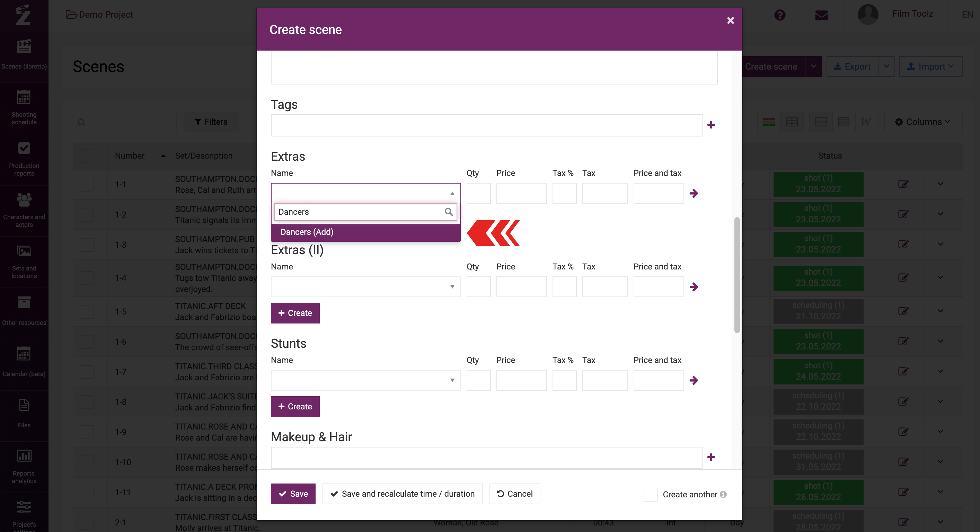This screenshot has height=532, width=980.
Task: Open Scenes (libretto) in the sidebar
Action: click(x=24, y=55)
